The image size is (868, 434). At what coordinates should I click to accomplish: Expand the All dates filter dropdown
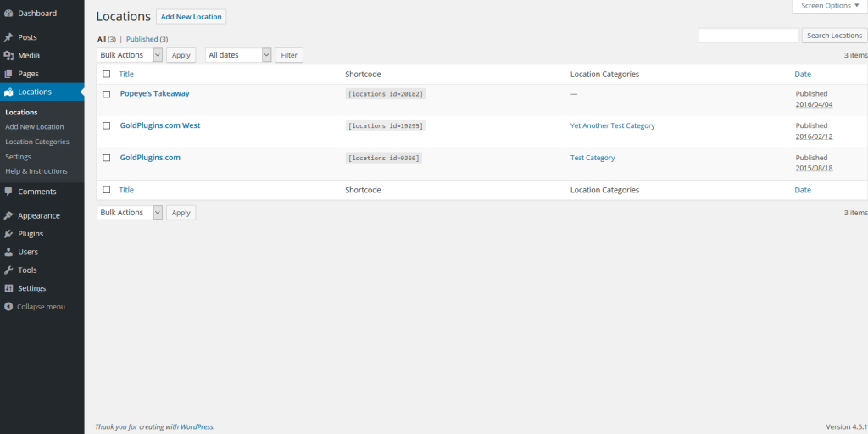[x=238, y=55]
